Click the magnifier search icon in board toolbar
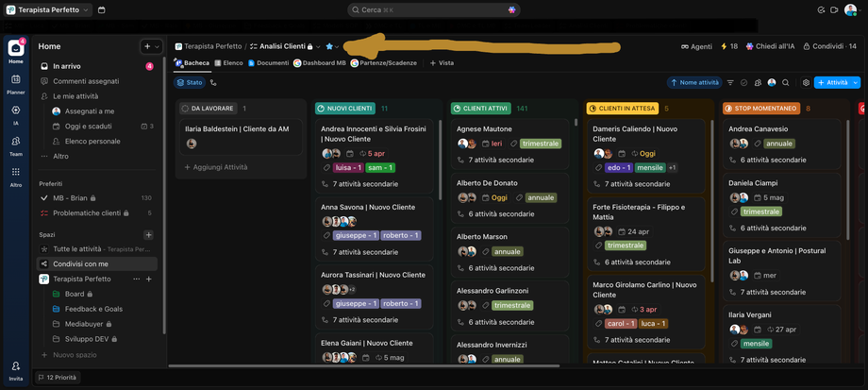This screenshot has width=868, height=390. [x=786, y=82]
